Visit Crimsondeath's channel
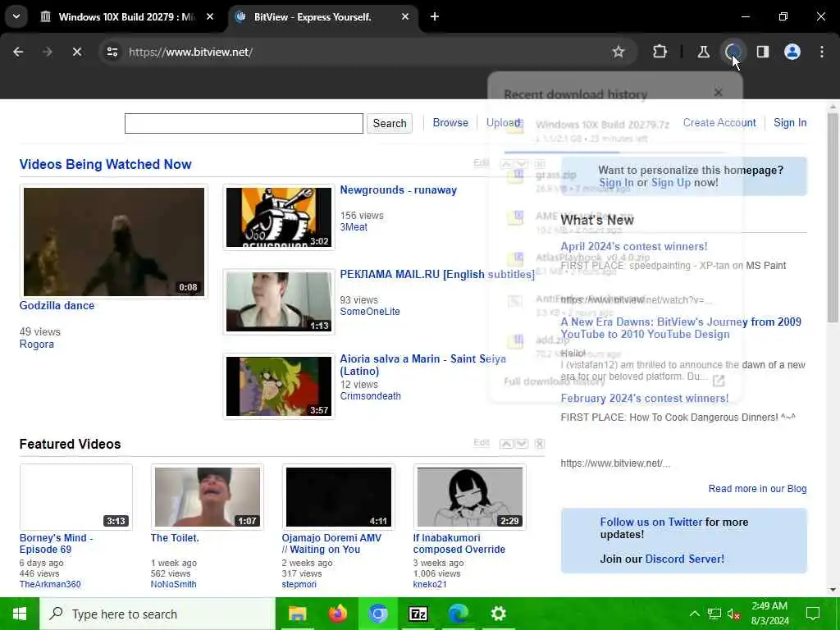 [x=370, y=396]
